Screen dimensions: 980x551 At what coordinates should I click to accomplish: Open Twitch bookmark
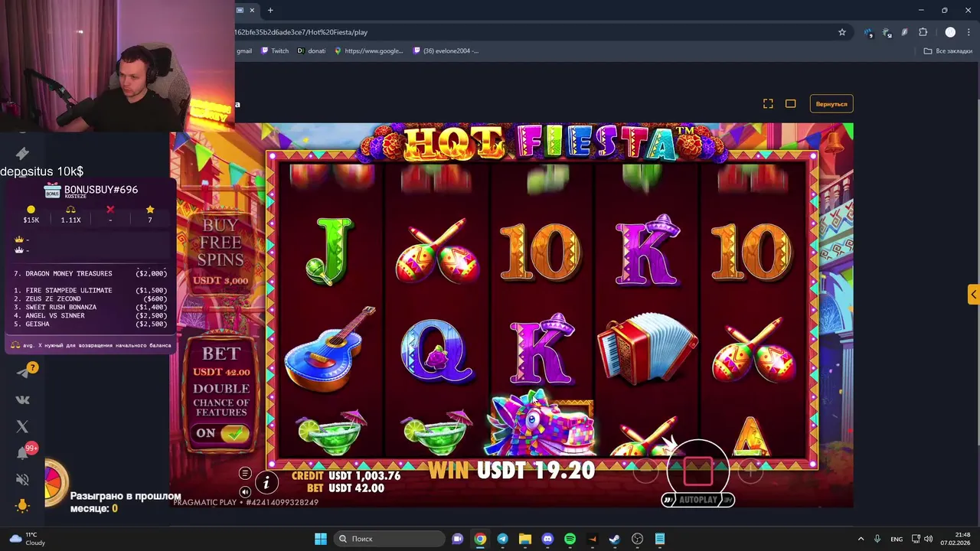click(x=275, y=51)
